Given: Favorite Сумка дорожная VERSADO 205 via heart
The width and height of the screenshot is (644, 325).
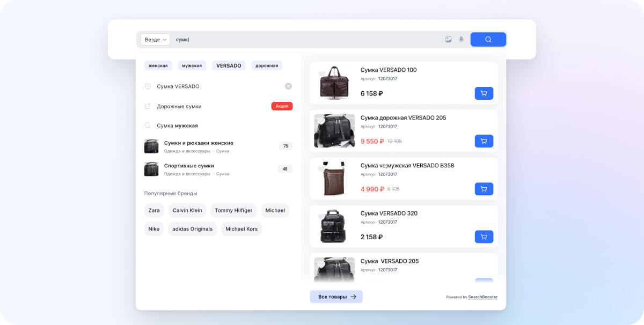Looking at the screenshot, I should [x=321, y=121].
